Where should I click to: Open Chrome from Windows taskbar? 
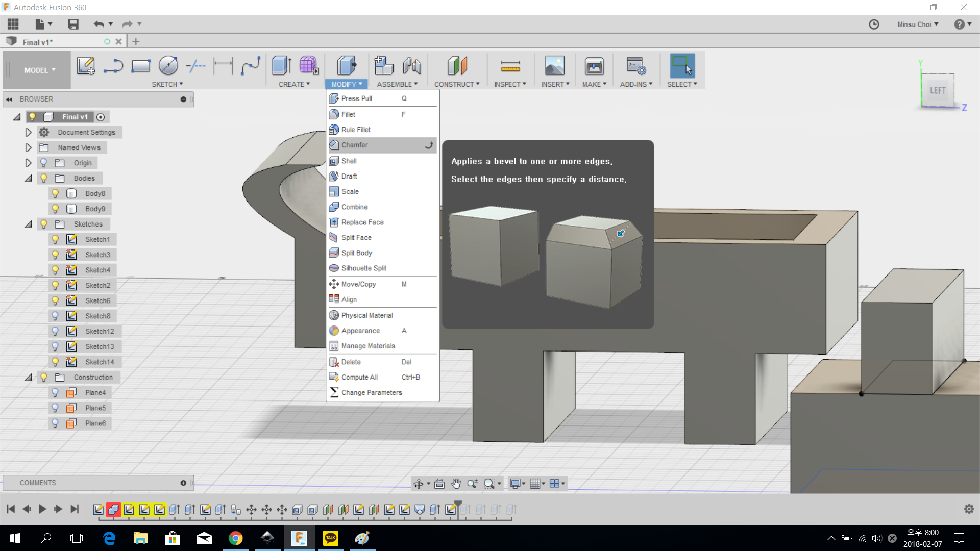coord(235,538)
